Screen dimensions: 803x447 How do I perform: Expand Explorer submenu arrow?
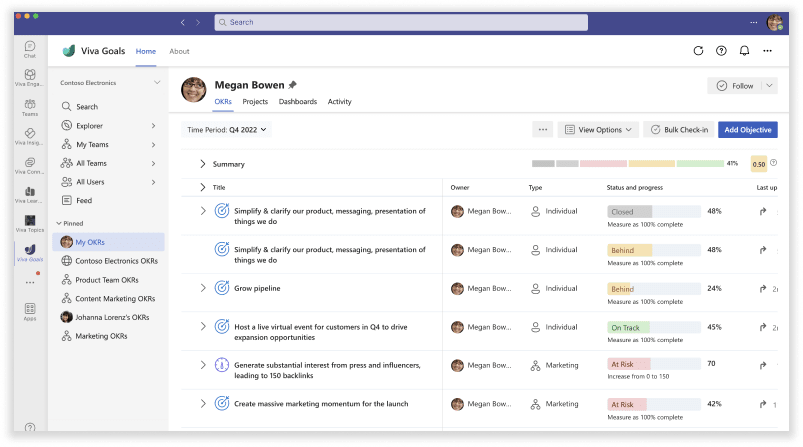pyautogui.click(x=153, y=126)
